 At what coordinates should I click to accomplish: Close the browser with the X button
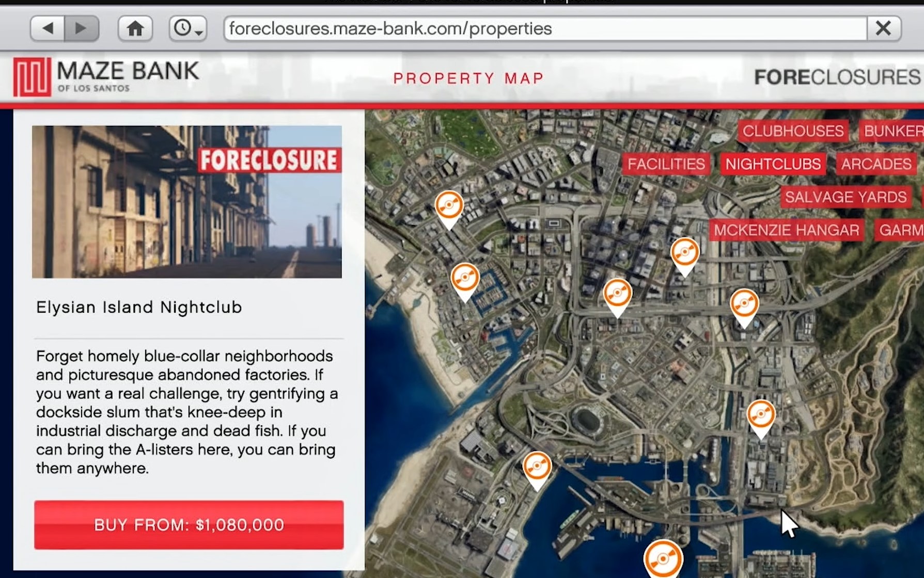pos(883,28)
